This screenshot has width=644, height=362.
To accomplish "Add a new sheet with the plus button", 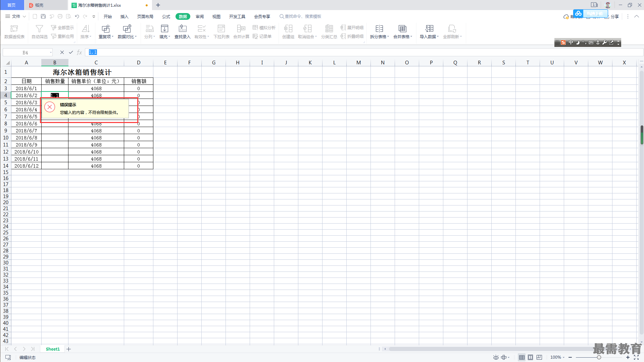I will pos(68,349).
